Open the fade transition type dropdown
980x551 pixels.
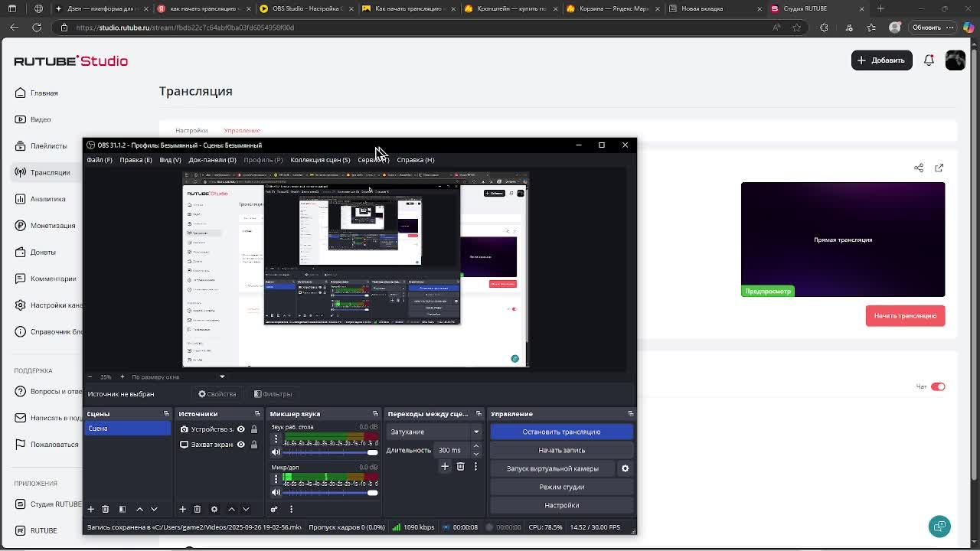coord(434,432)
